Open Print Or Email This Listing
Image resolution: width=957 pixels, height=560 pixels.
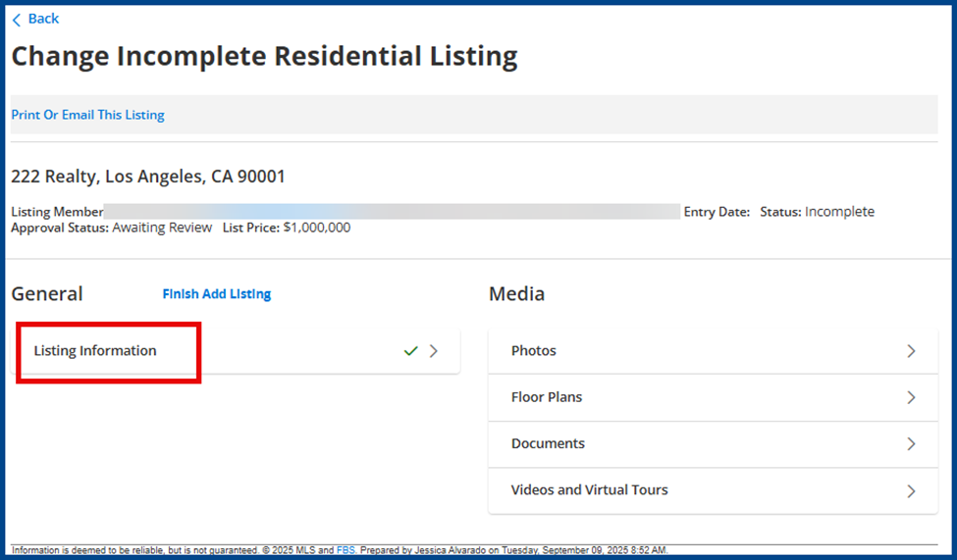[87, 115]
